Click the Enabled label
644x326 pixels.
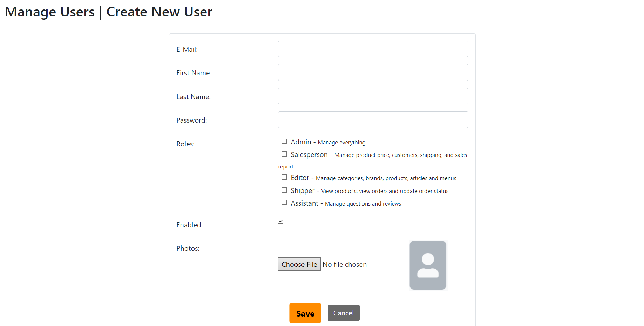[189, 225]
